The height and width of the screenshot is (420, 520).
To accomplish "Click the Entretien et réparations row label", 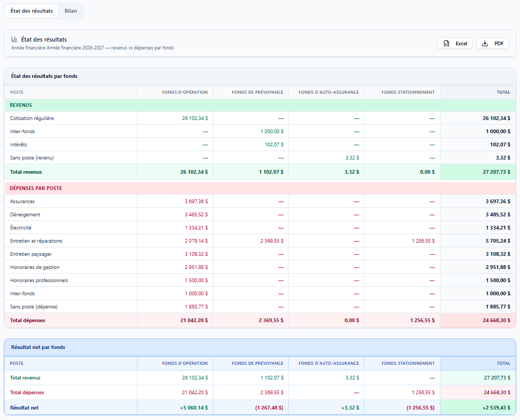I will point(36,241).
